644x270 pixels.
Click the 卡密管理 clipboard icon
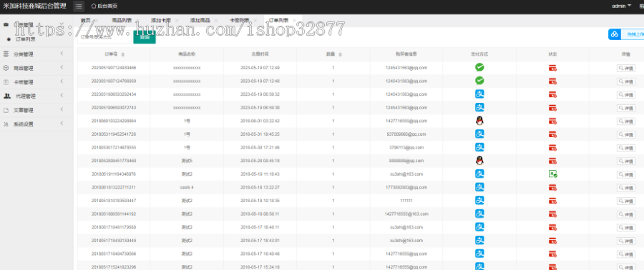(x=6, y=82)
